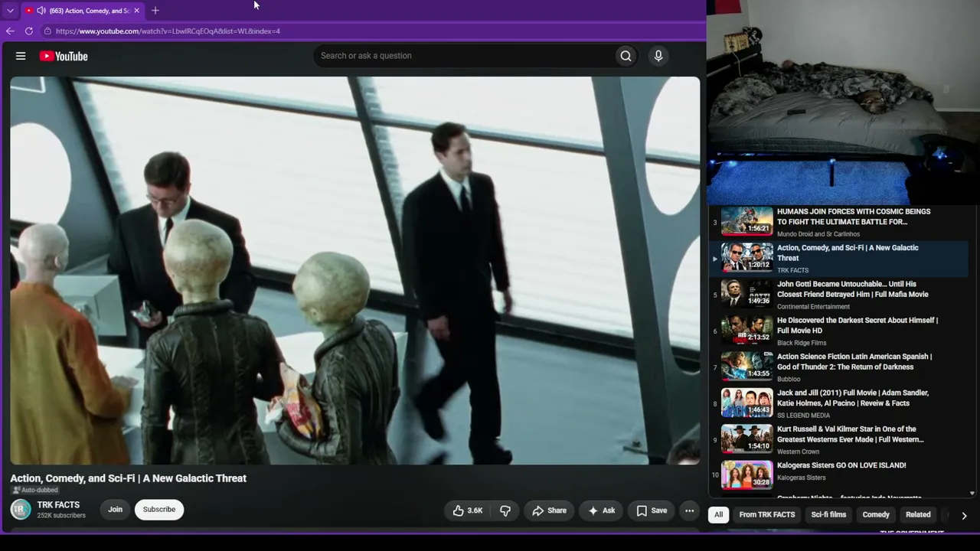The image size is (980, 551).
Task: Open thumbnail of 'Humans Join Forces' video
Action: 747,221
